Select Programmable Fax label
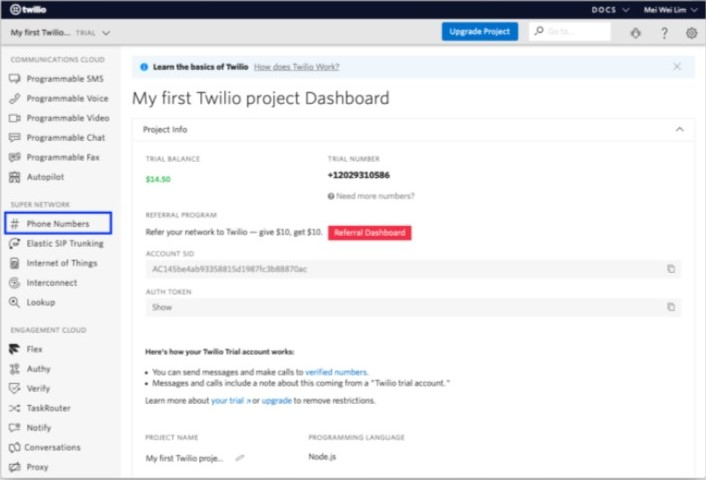Screen dimensions: 706x480 [63, 157]
